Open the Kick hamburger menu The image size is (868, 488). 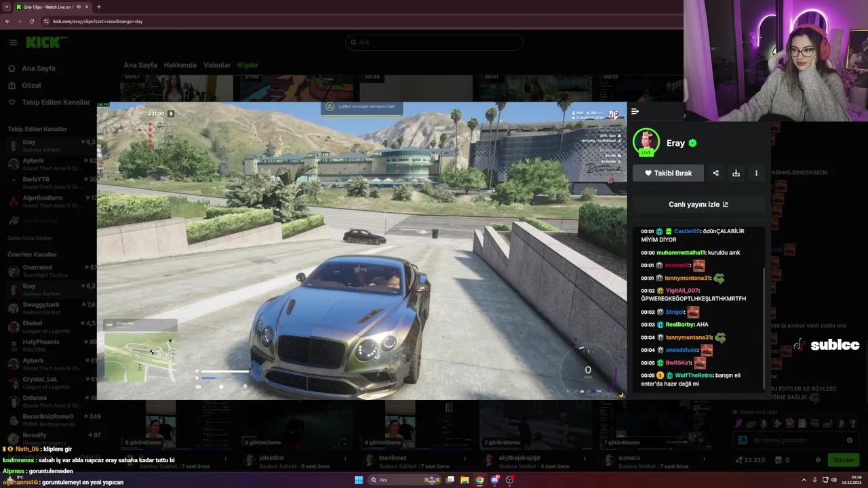(x=13, y=43)
